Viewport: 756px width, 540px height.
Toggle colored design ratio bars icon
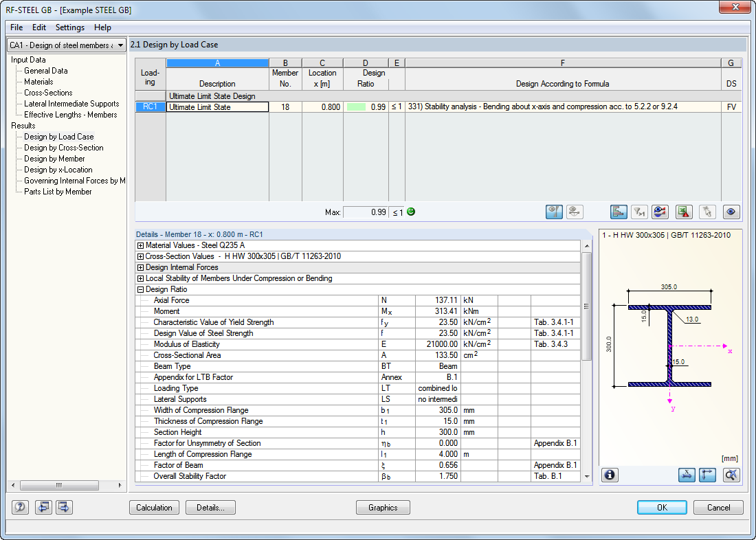619,212
